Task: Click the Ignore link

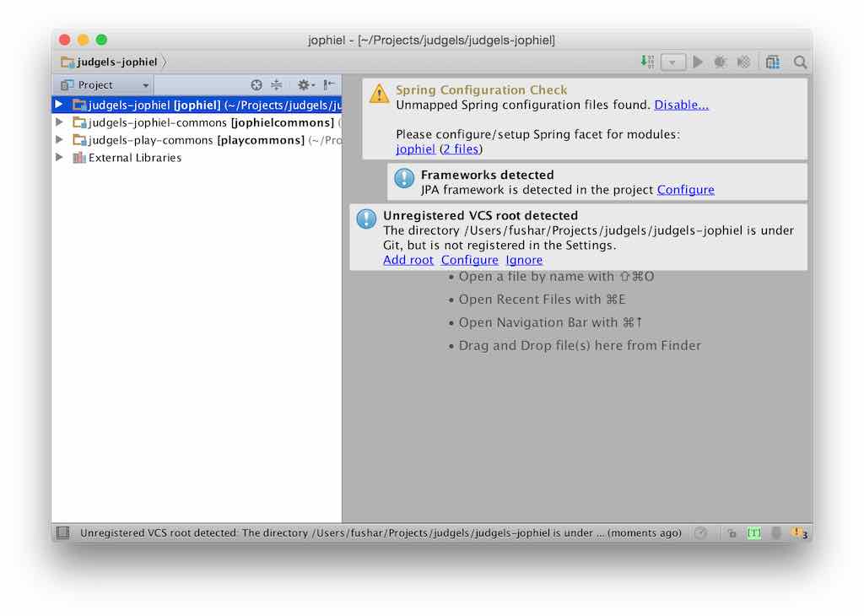Action: [x=524, y=260]
